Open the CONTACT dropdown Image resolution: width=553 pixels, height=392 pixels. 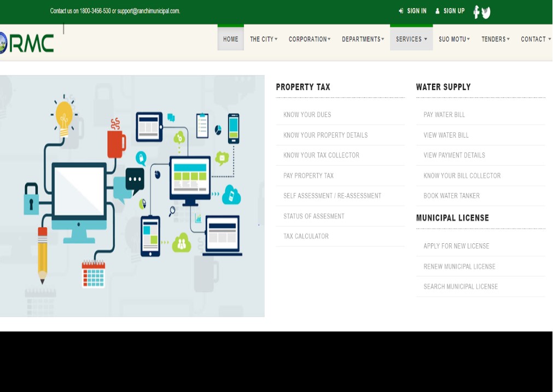click(534, 39)
